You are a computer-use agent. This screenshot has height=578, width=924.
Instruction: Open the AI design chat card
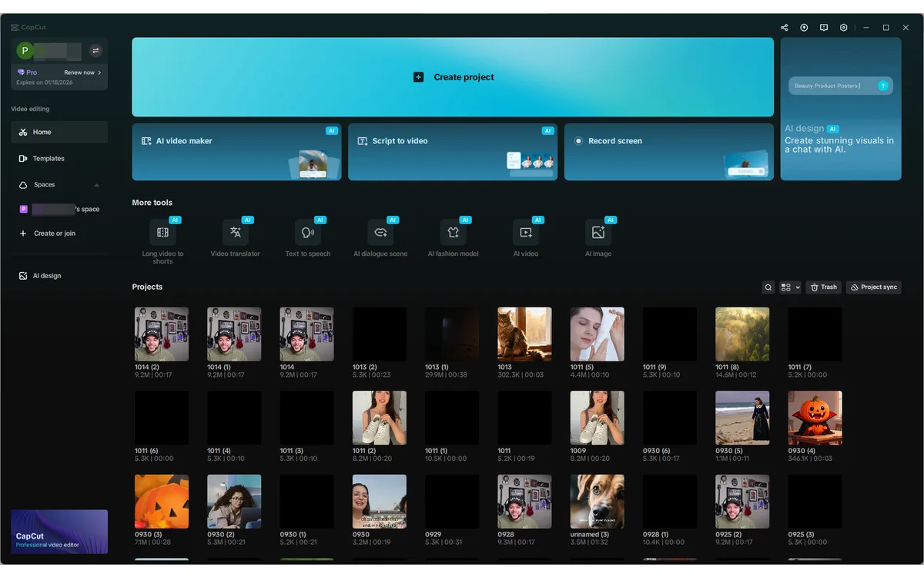tap(841, 109)
